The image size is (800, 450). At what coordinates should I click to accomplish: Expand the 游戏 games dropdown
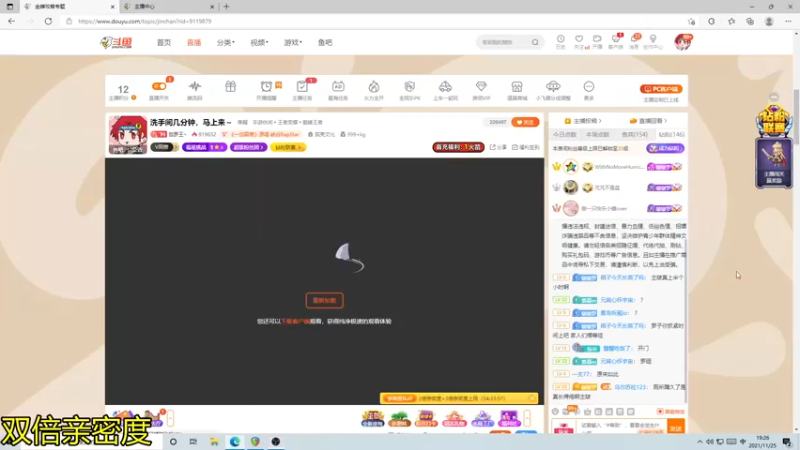293,42
